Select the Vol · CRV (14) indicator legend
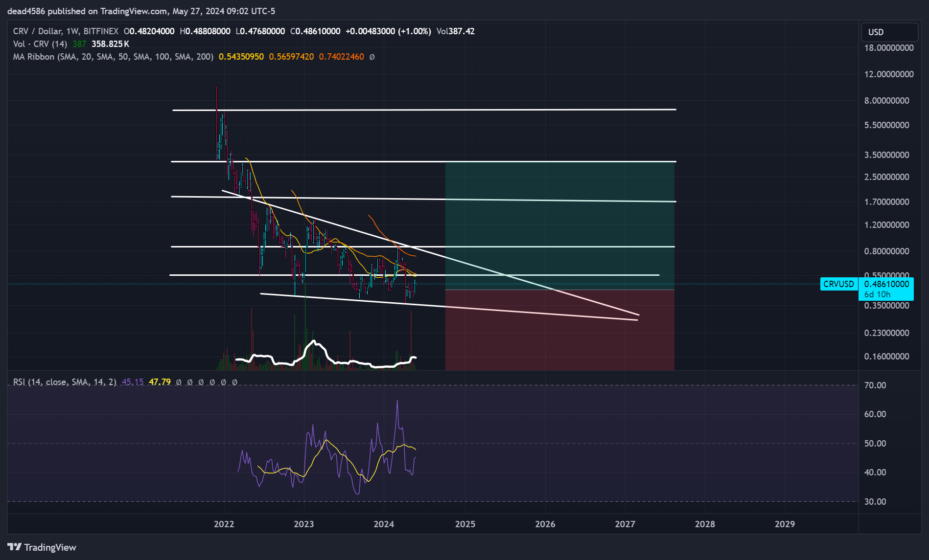Screen dimensions: 929x560 40,44
